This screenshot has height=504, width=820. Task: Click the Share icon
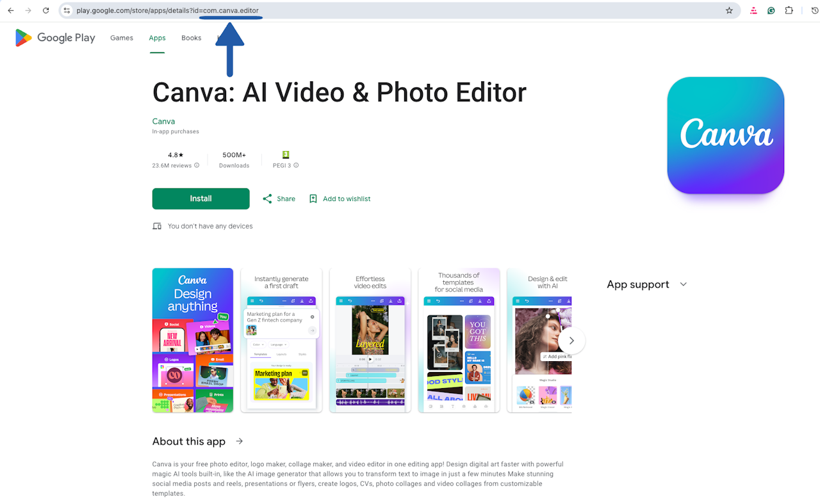point(267,199)
